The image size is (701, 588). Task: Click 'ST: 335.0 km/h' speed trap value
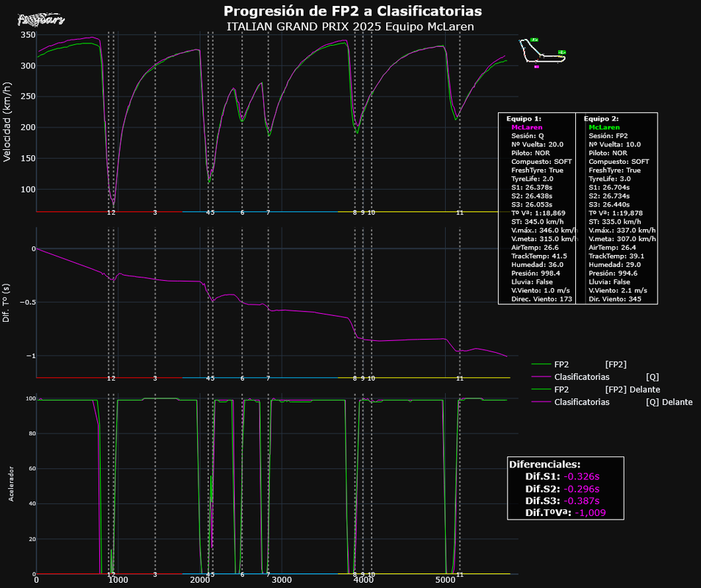(615, 222)
